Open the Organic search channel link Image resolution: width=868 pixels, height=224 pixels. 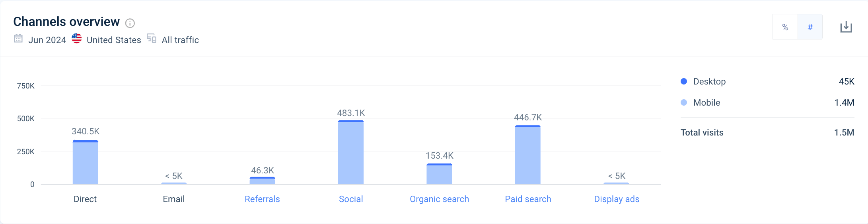(439, 199)
